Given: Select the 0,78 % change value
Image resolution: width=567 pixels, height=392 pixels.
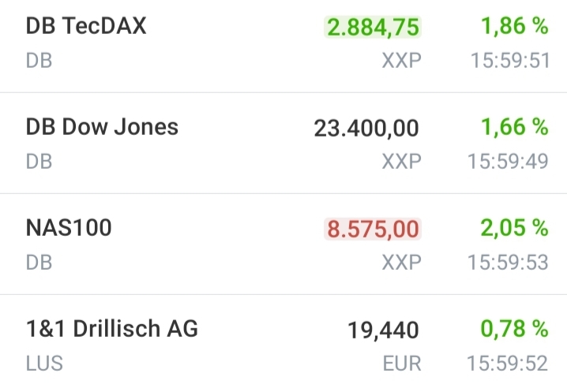Looking at the screenshot, I should point(514,329).
